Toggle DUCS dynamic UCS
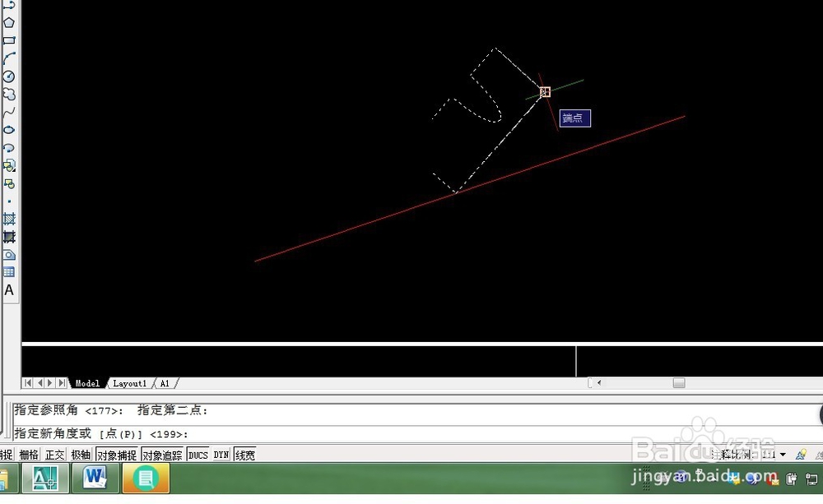The width and height of the screenshot is (823, 504). (x=198, y=455)
